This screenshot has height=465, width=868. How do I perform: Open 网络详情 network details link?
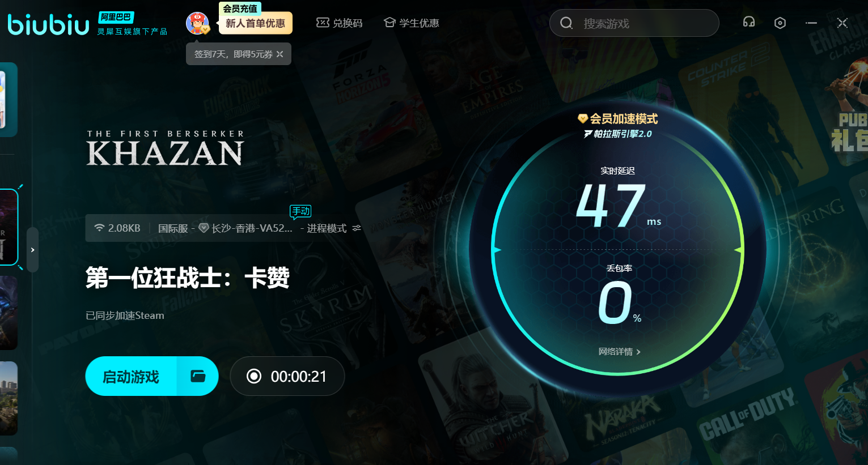click(x=619, y=352)
